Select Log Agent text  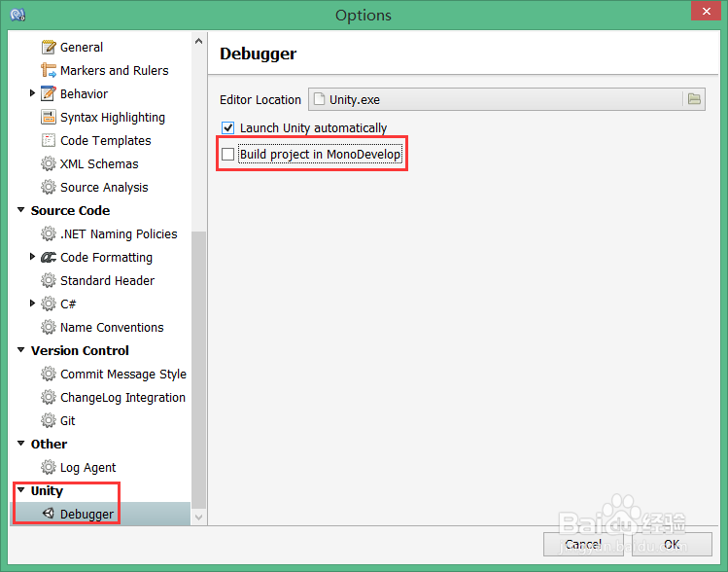(x=87, y=468)
